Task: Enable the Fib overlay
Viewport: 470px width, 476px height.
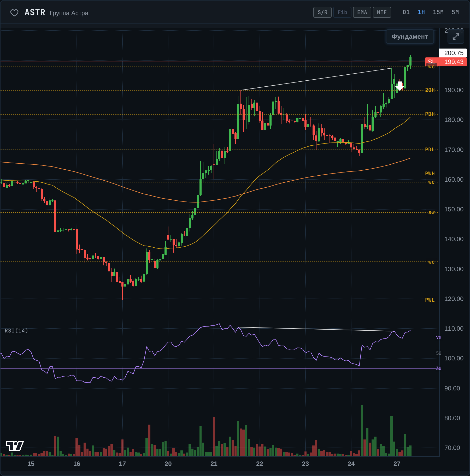Action: (x=342, y=12)
